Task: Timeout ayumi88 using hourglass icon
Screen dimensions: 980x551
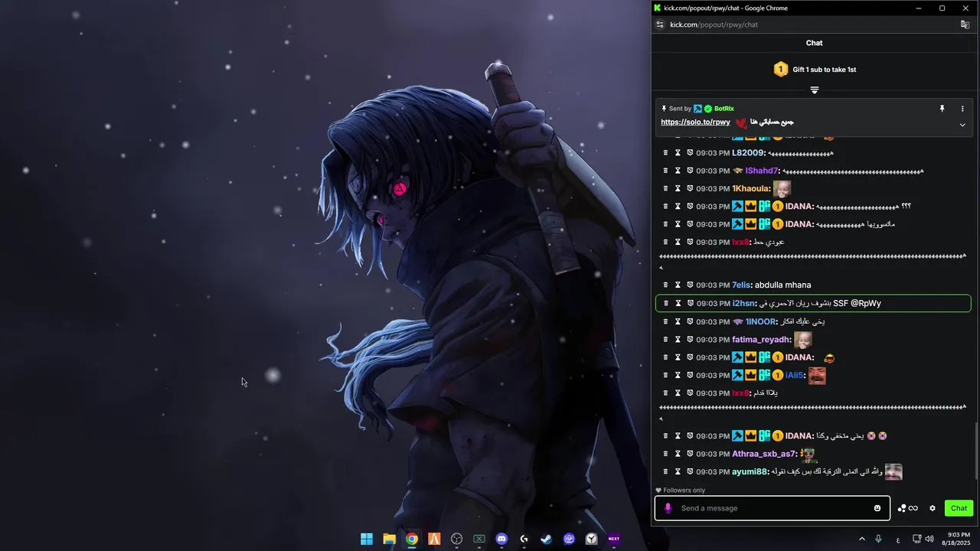Action: pyautogui.click(x=678, y=471)
